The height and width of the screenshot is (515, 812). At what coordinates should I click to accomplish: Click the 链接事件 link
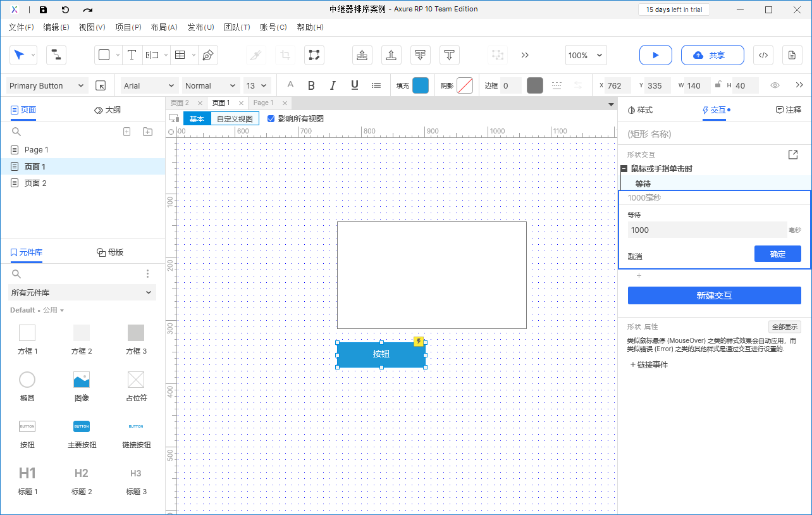(x=649, y=364)
